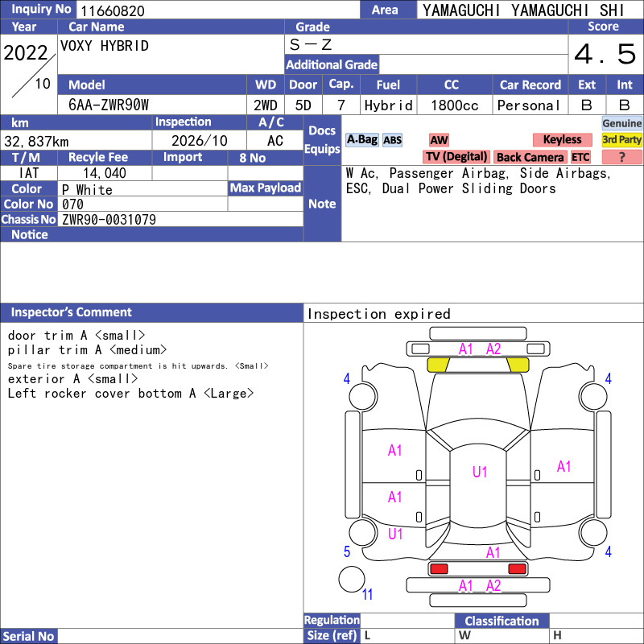Click recycle fee value 14,040
644x644 pixels.
coord(105,173)
